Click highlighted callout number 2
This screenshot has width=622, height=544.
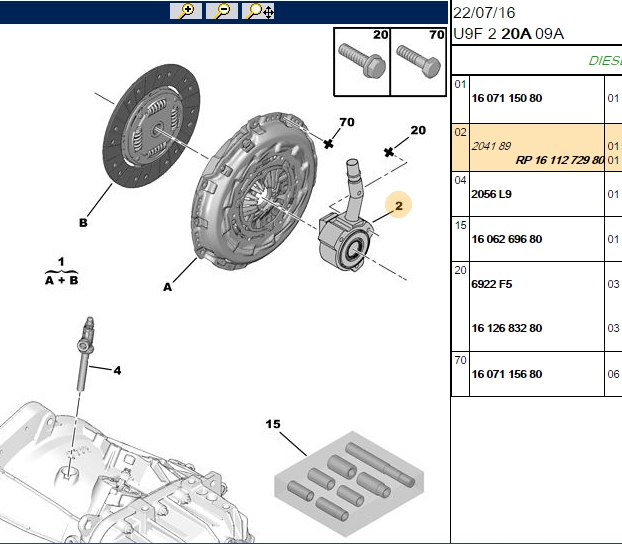(x=399, y=205)
